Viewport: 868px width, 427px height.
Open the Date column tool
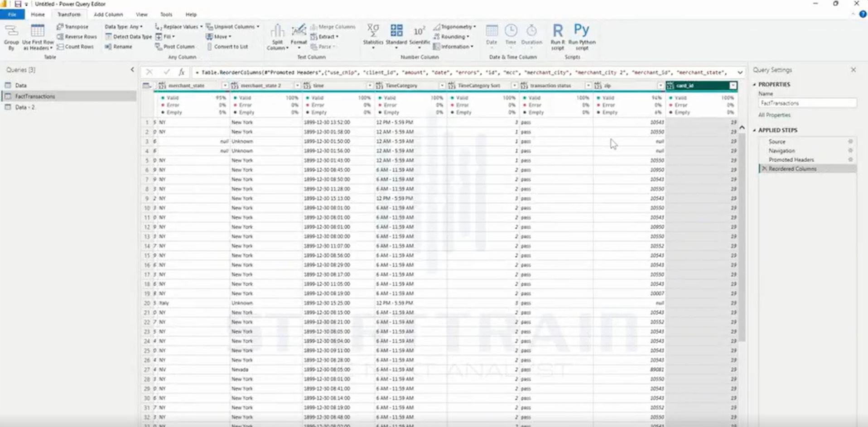pyautogui.click(x=492, y=36)
